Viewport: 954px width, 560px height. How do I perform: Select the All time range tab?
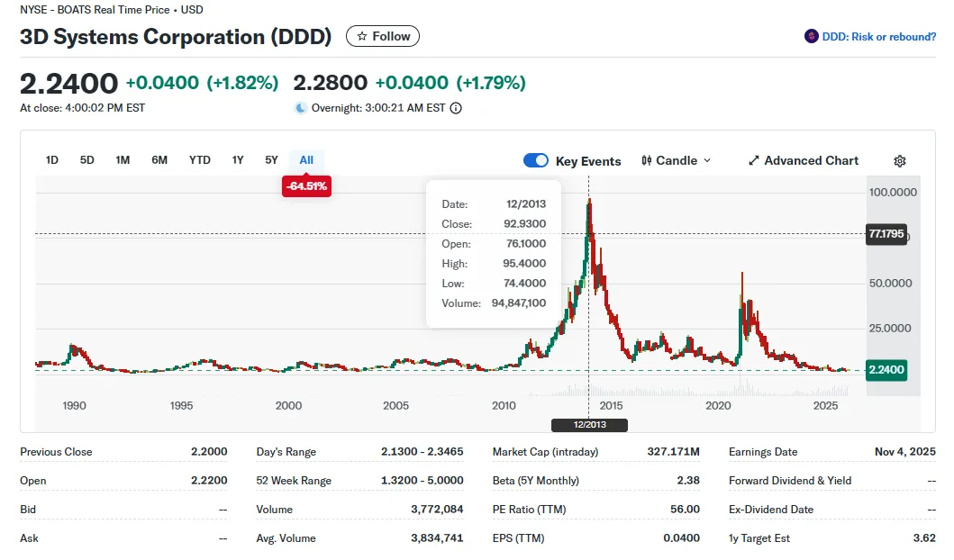[306, 160]
